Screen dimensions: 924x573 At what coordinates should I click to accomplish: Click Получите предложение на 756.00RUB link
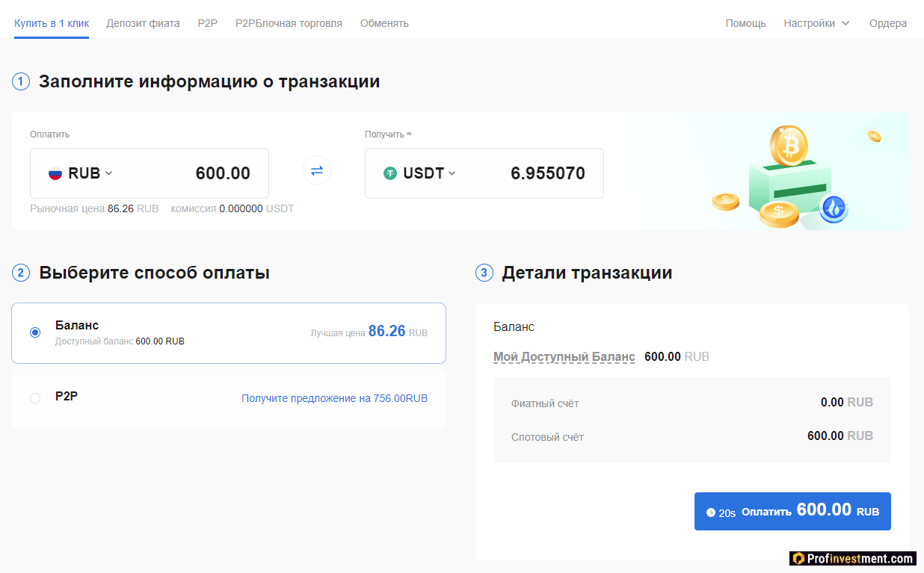click(334, 398)
